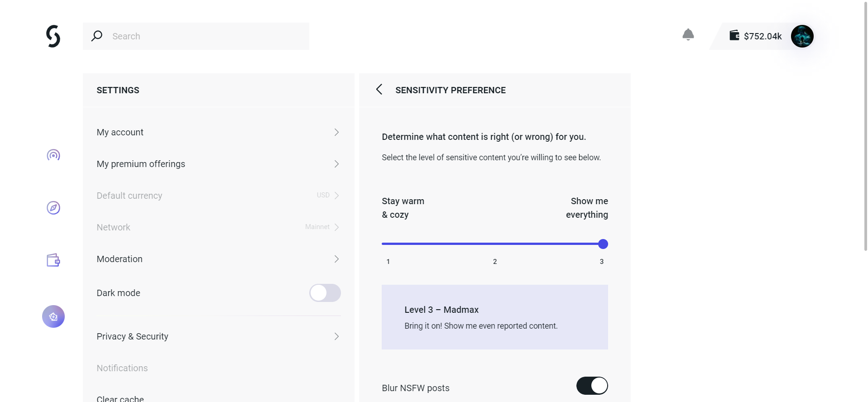Image resolution: width=868 pixels, height=402 pixels.
Task: Open the notifications bell
Action: 688,35
